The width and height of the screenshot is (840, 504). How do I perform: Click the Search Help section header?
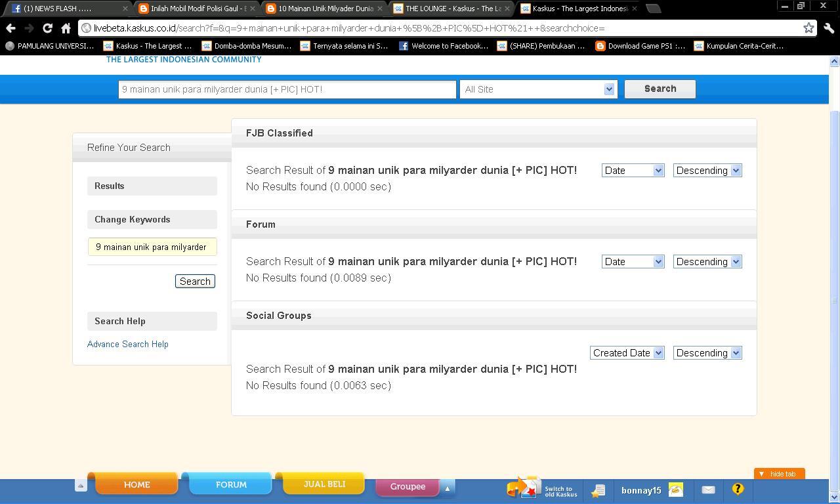point(152,321)
